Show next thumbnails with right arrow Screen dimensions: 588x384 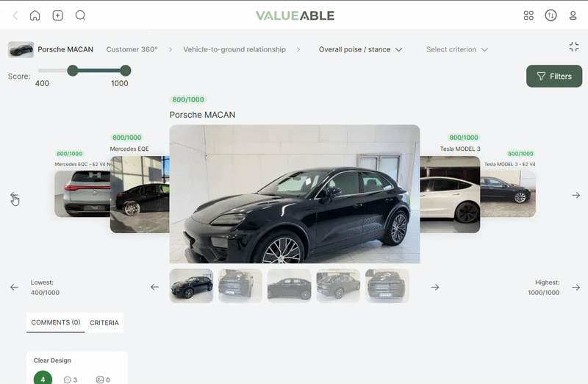coord(435,287)
